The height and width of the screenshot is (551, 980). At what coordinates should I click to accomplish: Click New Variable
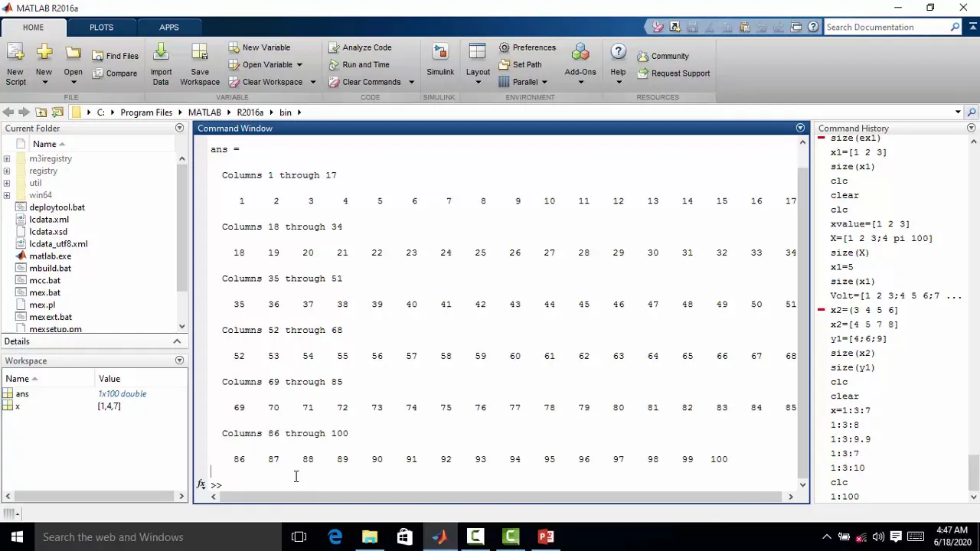[259, 47]
